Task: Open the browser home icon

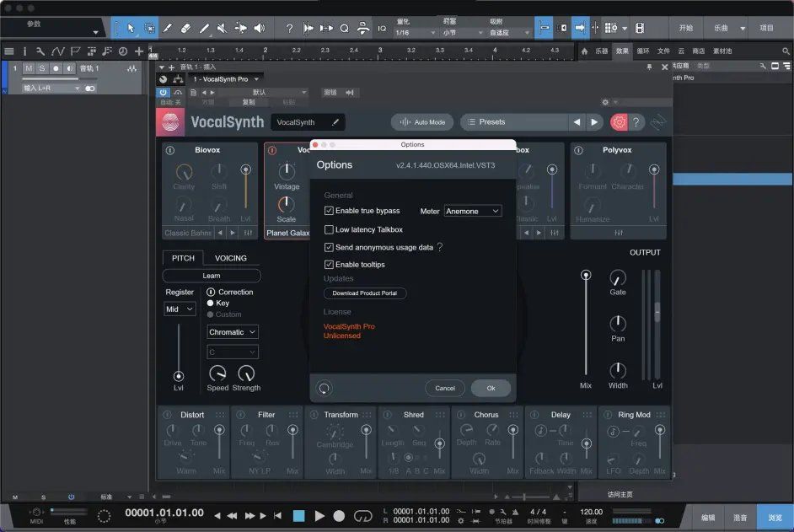Action: click(584, 51)
